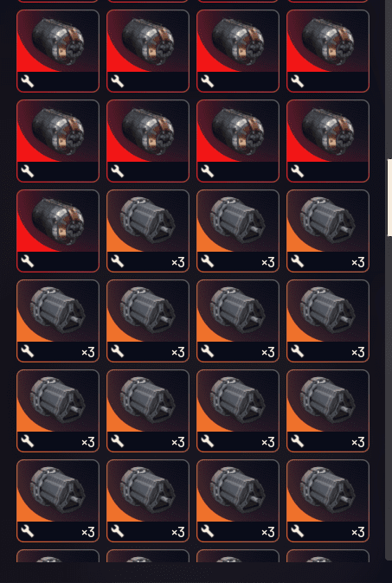Select the only red card beside orange ×3 cards
392x583 pixels.
click(58, 231)
